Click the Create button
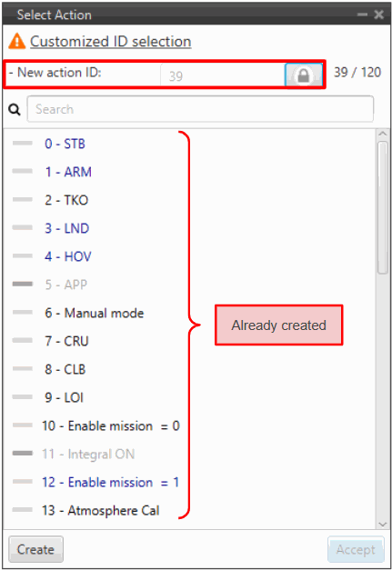The height and width of the screenshot is (570, 392). [35, 549]
